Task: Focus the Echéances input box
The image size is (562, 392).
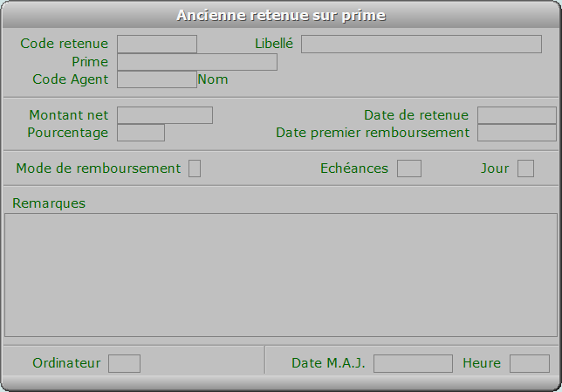Action: [409, 168]
